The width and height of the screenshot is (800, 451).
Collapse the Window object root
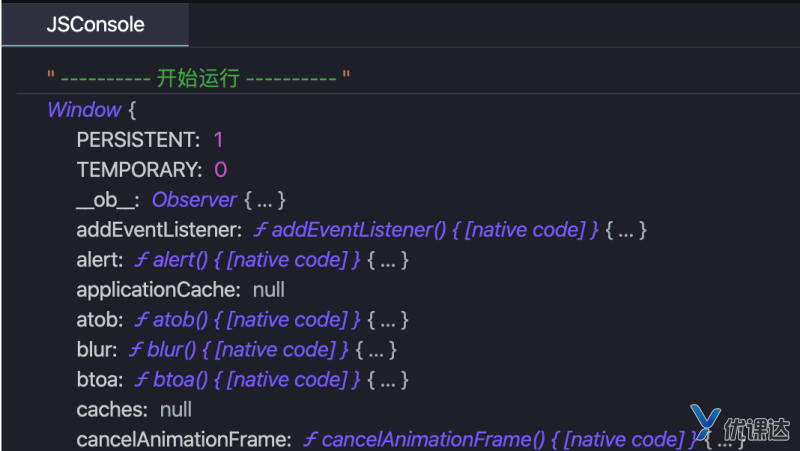[84, 110]
